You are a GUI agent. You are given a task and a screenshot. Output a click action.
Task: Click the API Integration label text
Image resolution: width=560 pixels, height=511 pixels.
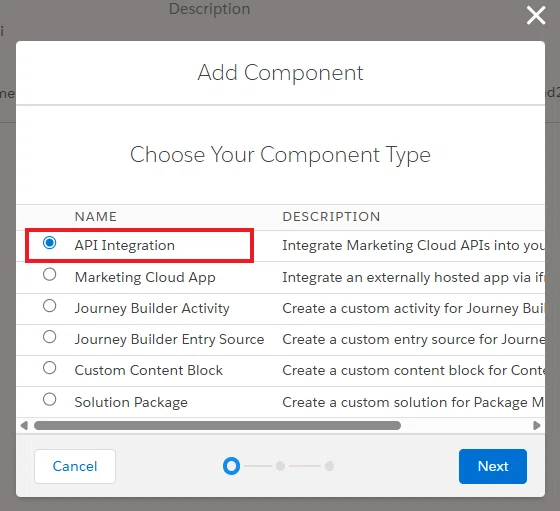[x=125, y=245]
